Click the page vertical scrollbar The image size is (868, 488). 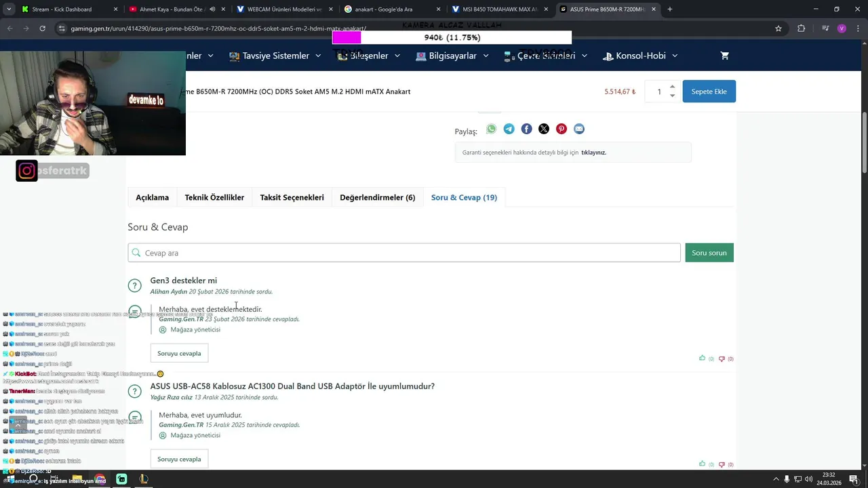(x=865, y=142)
